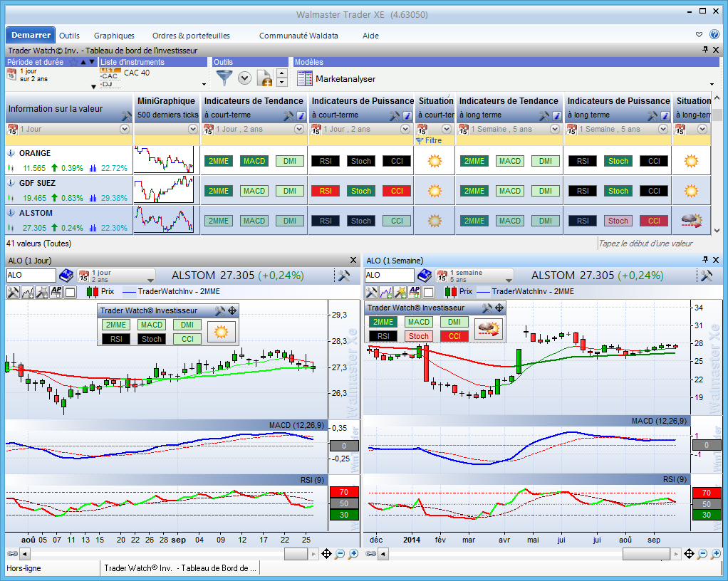Screen dimensions: 728x581
Task: Click the A-Z dictionary icon in weekly chart
Action: (x=425, y=276)
